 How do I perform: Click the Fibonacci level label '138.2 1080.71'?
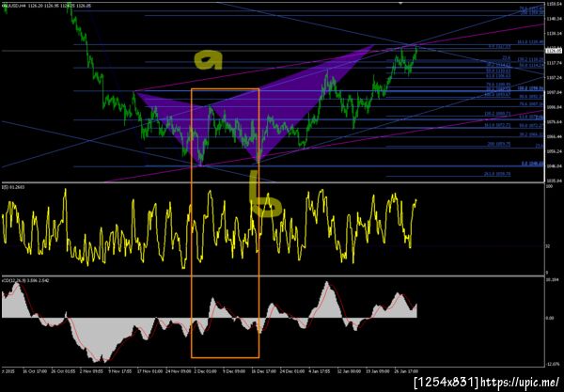(497, 114)
